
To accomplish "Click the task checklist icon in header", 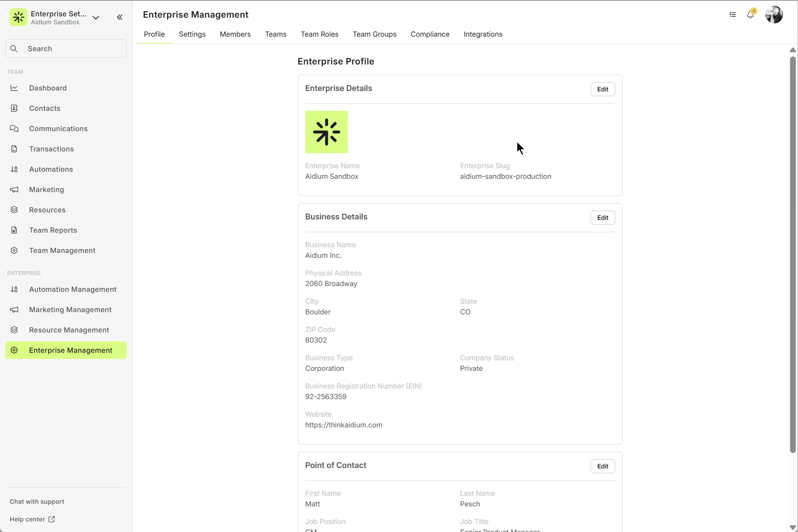I will 733,15.
